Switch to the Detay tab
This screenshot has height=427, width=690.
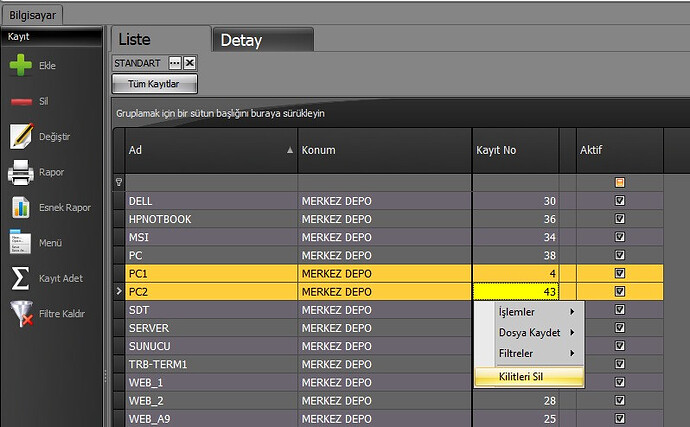263,40
